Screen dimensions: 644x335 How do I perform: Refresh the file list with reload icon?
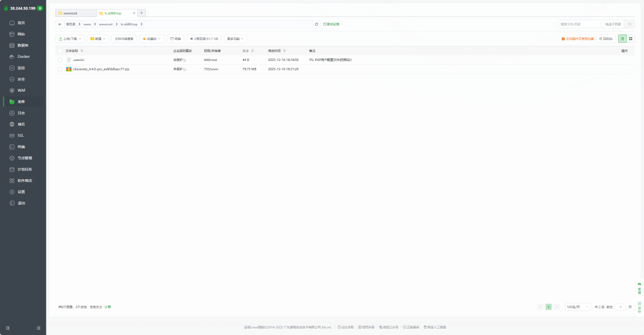coord(317,25)
